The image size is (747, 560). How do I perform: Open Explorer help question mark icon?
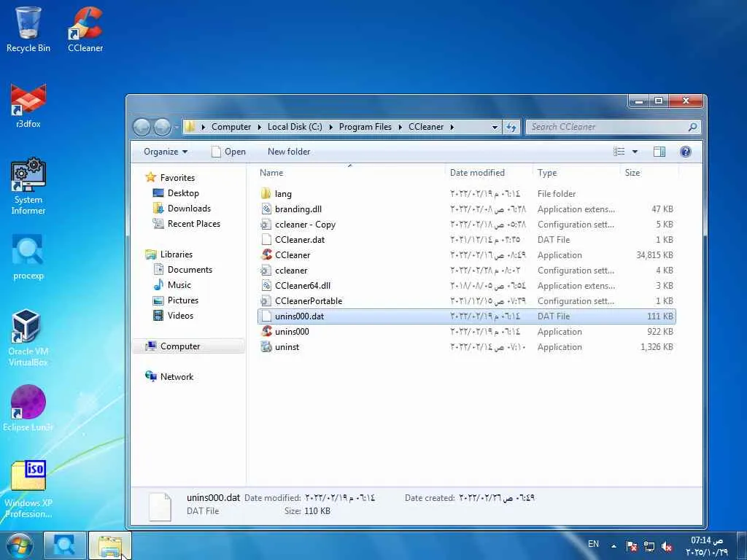point(685,152)
